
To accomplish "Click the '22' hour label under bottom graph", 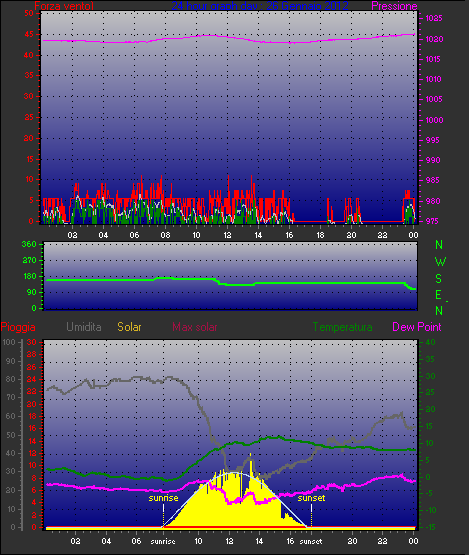I will click(x=383, y=541).
